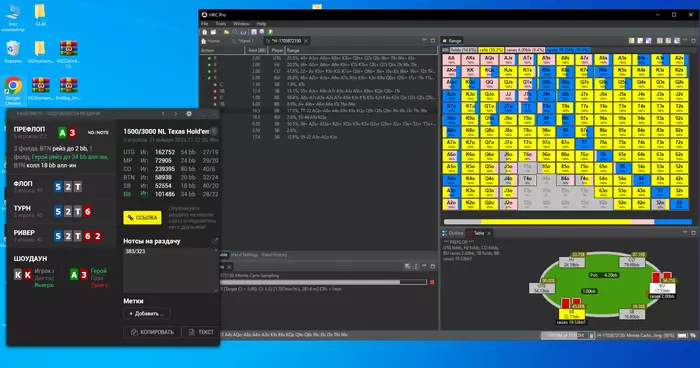Open the Hand History tab
Image resolution: width=700 pixels, height=368 pixels.
(275, 255)
